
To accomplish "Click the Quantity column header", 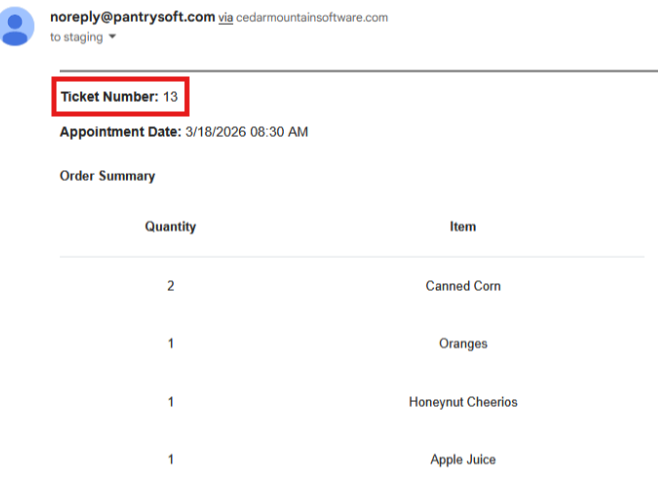I will [x=170, y=227].
